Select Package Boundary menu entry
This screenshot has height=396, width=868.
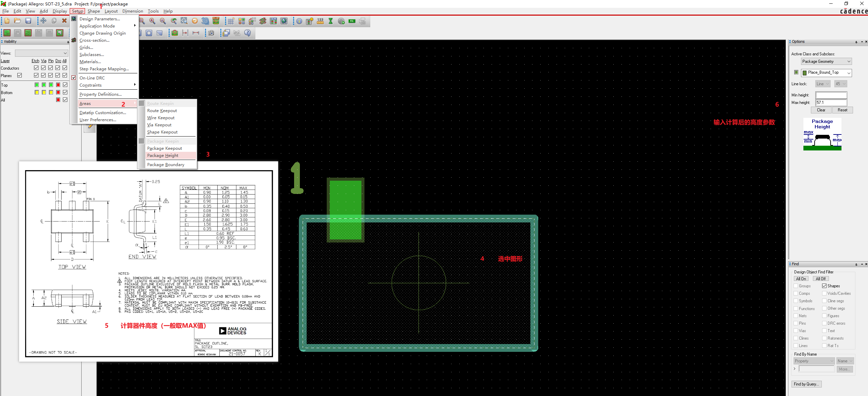point(166,165)
